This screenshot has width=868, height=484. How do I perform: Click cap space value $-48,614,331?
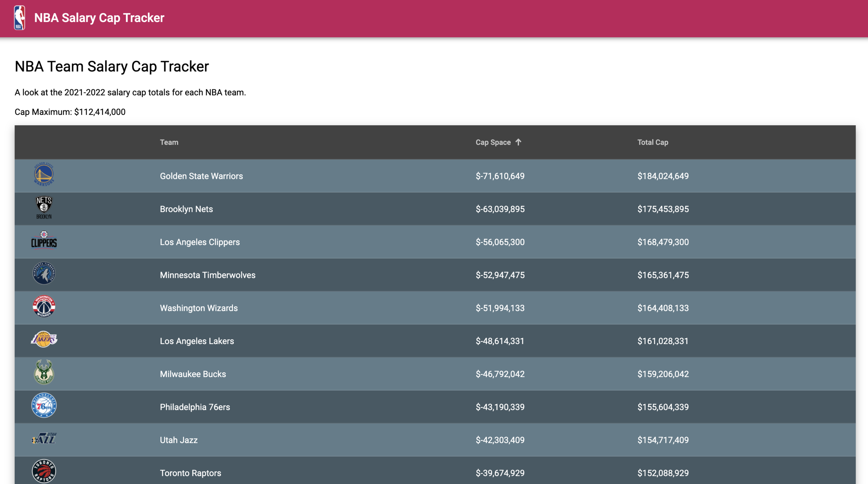[x=500, y=341]
